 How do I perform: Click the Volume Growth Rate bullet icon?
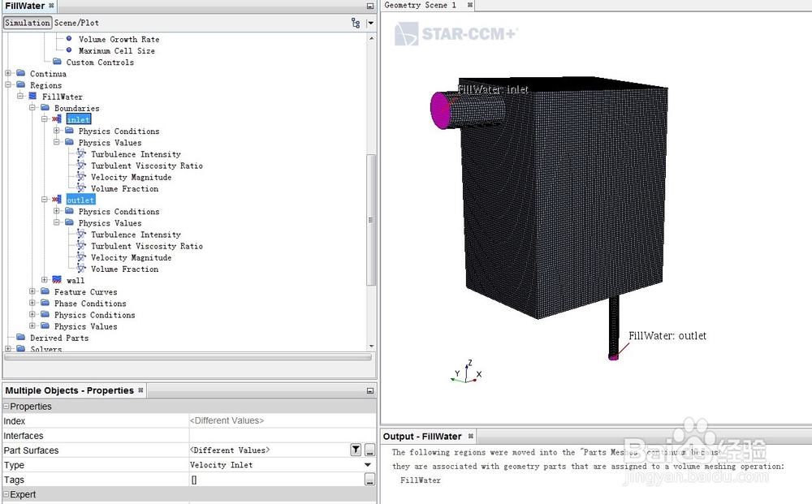[x=69, y=38]
